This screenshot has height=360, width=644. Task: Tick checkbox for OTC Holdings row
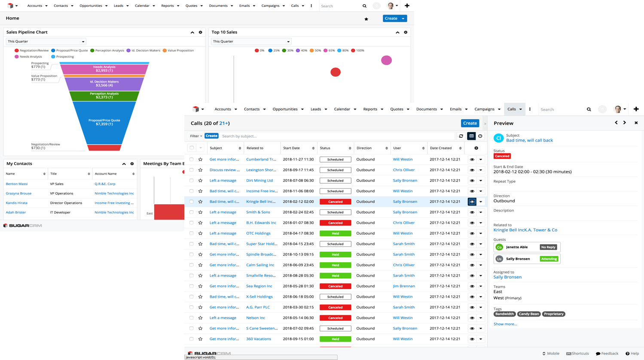pyautogui.click(x=192, y=234)
